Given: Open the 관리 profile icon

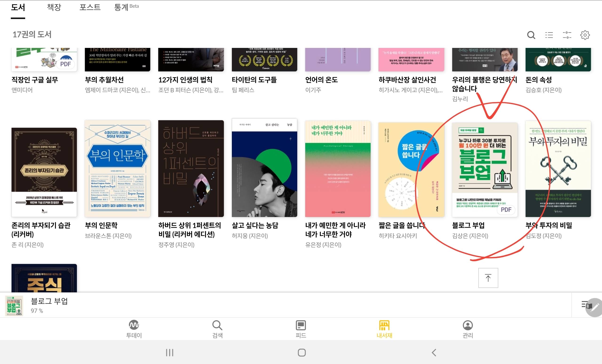Looking at the screenshot, I should (x=468, y=325).
